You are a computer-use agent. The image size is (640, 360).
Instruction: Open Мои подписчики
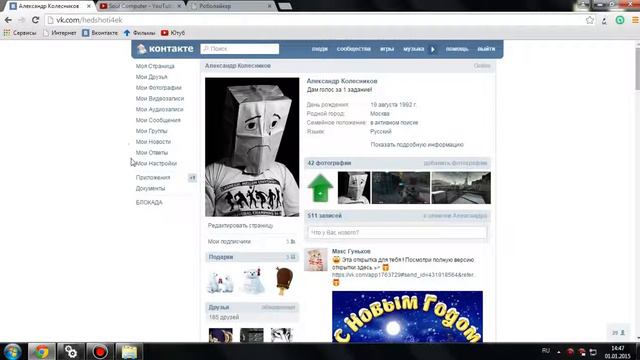229,242
